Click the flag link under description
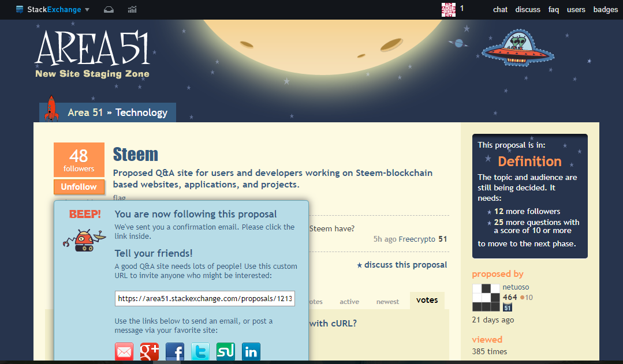The width and height of the screenshot is (623, 364). pyautogui.click(x=119, y=197)
